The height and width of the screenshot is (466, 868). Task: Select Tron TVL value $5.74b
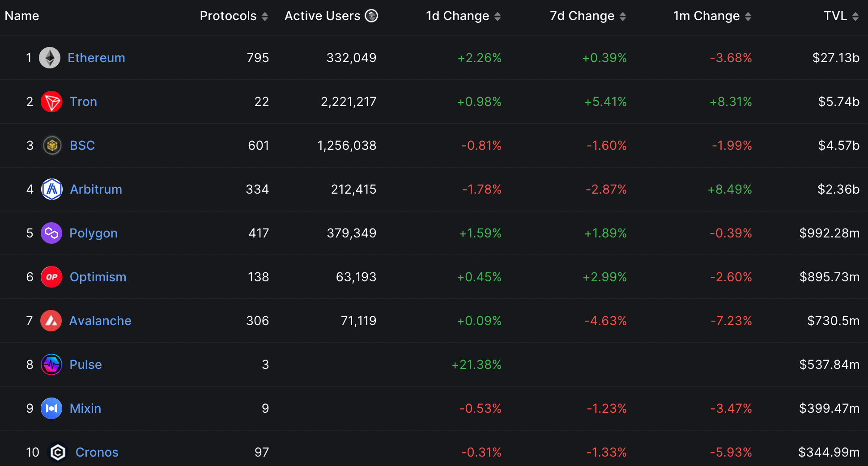pos(838,102)
